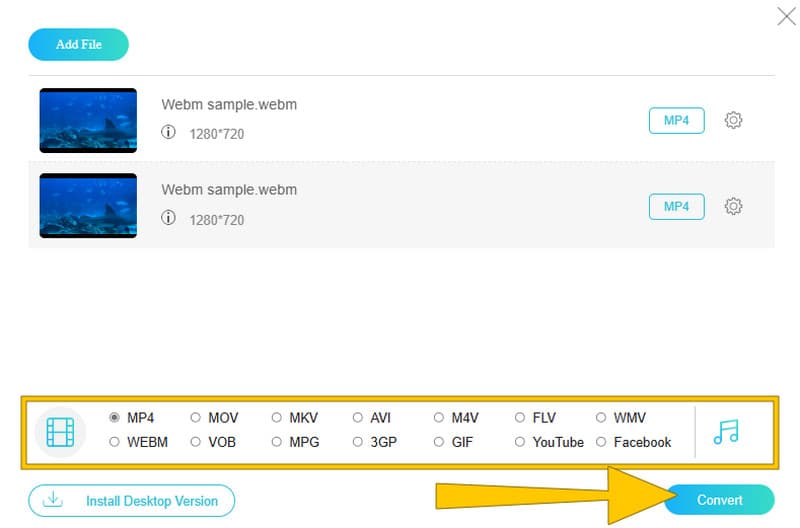
Task: Select the Facebook preset option
Action: pos(602,442)
